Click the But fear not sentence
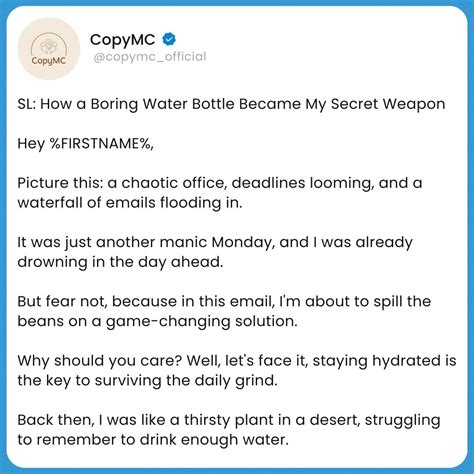Viewport: 474px width, 474px height. tap(224, 301)
